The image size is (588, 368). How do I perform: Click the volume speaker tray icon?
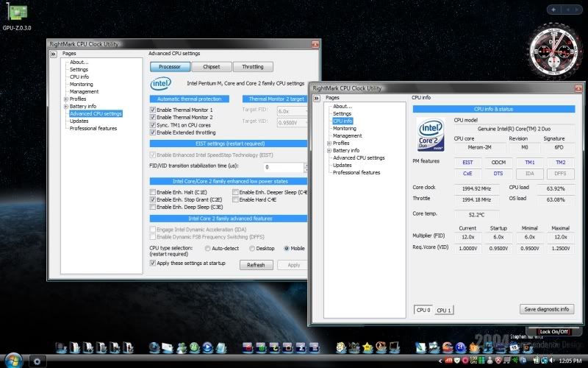pyautogui.click(x=552, y=360)
